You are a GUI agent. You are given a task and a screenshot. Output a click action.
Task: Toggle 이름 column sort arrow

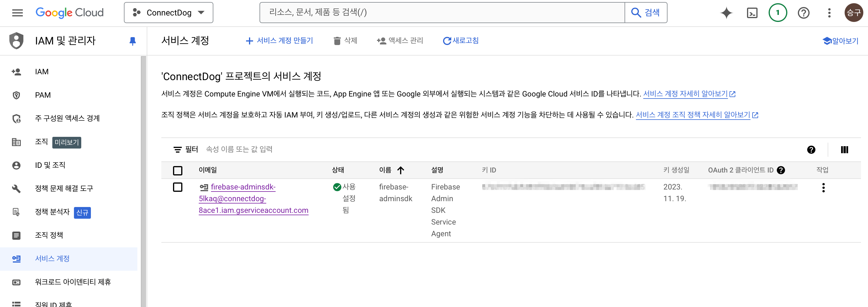coord(400,170)
